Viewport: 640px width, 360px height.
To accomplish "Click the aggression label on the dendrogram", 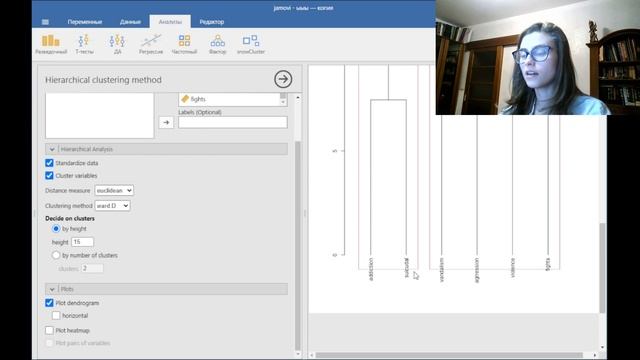I will 477,270.
